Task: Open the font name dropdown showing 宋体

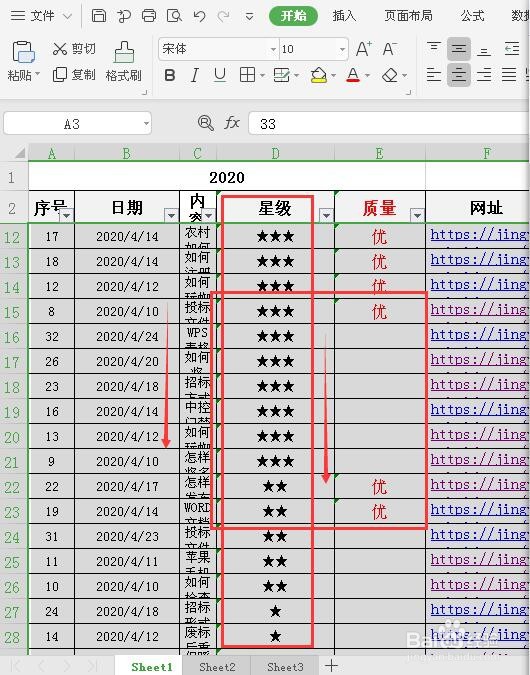Action: [x=273, y=50]
